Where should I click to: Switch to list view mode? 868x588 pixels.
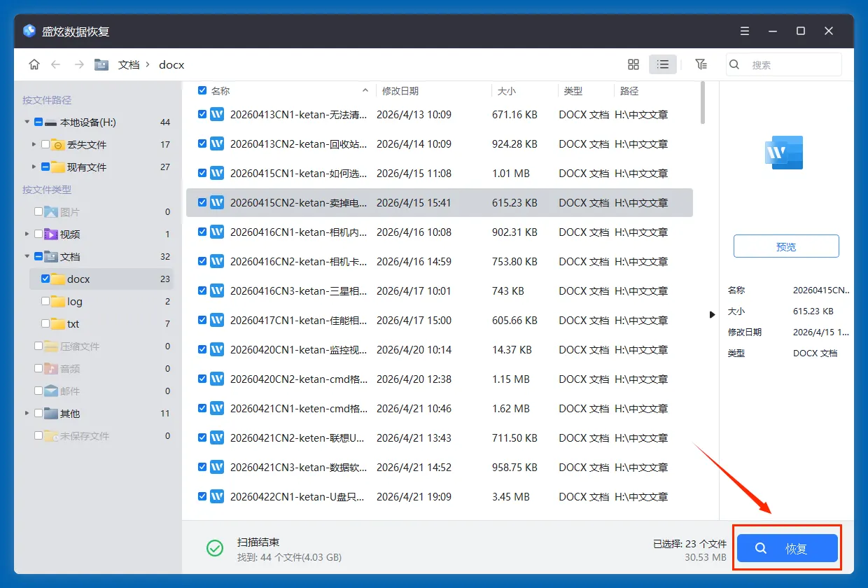663,64
